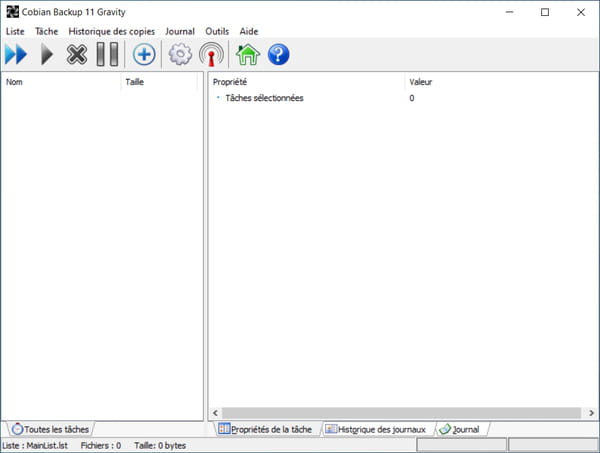Abort backup with the X icon

click(x=77, y=54)
